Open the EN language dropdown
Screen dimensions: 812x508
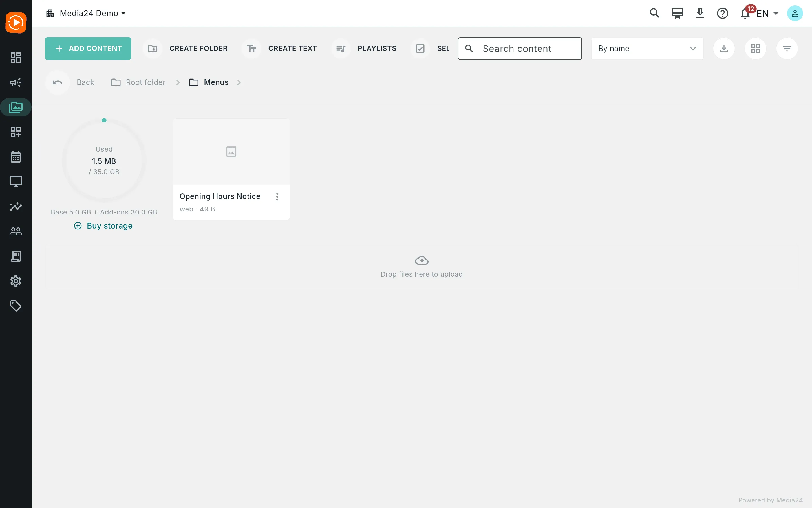768,14
